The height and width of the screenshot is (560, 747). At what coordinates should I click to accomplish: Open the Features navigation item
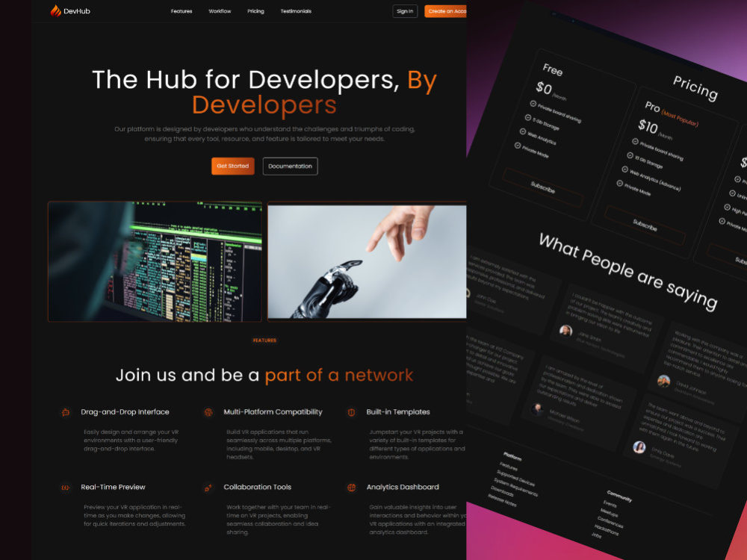182,11
